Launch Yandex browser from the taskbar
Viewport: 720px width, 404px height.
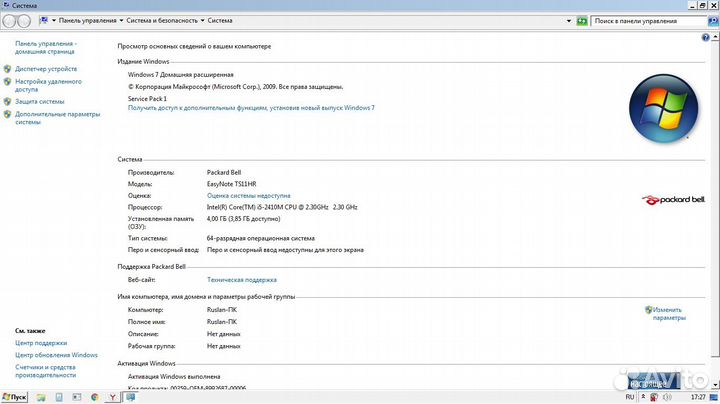pyautogui.click(x=112, y=397)
